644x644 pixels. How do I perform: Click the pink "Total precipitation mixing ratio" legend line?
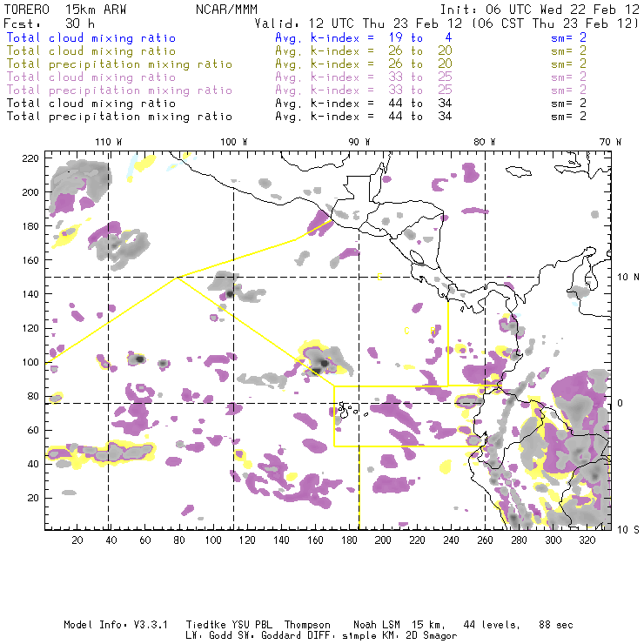[119, 91]
